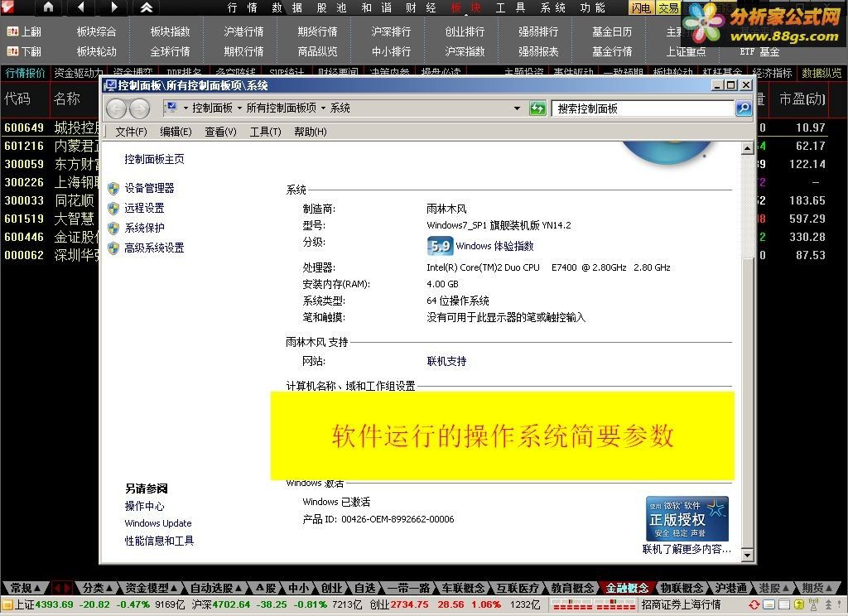Open the 工具(T) menu
This screenshot has height=616, width=848.
point(266,132)
